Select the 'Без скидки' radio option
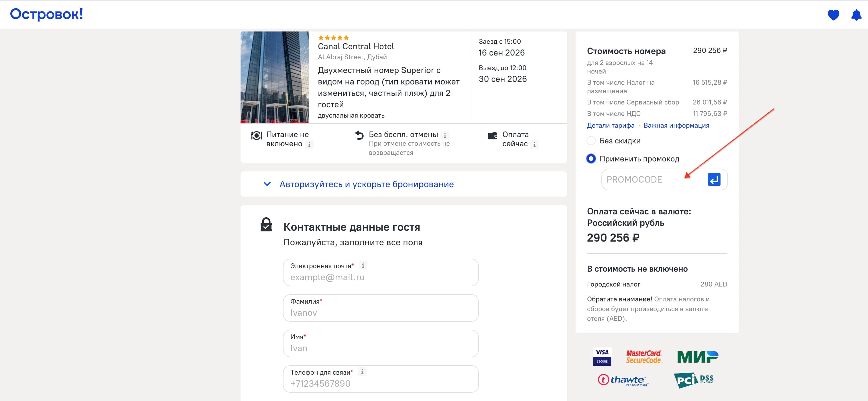The width and height of the screenshot is (868, 401). (591, 141)
